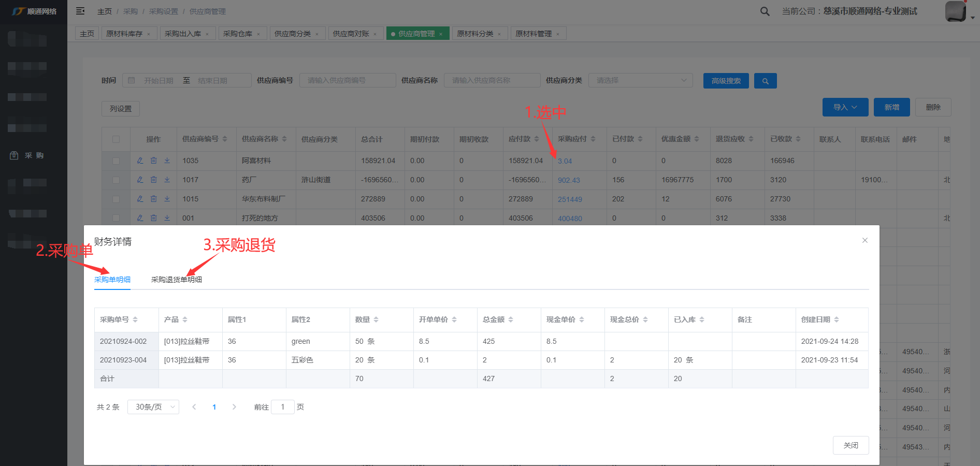The width and height of the screenshot is (980, 466).
Task: Click download icon for supplier 1015
Action: tap(167, 199)
